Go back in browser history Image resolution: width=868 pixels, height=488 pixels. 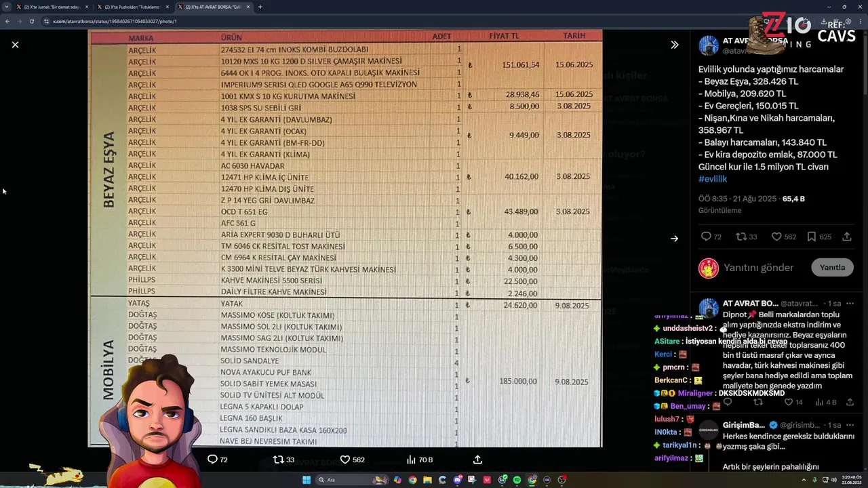pyautogui.click(x=7, y=21)
